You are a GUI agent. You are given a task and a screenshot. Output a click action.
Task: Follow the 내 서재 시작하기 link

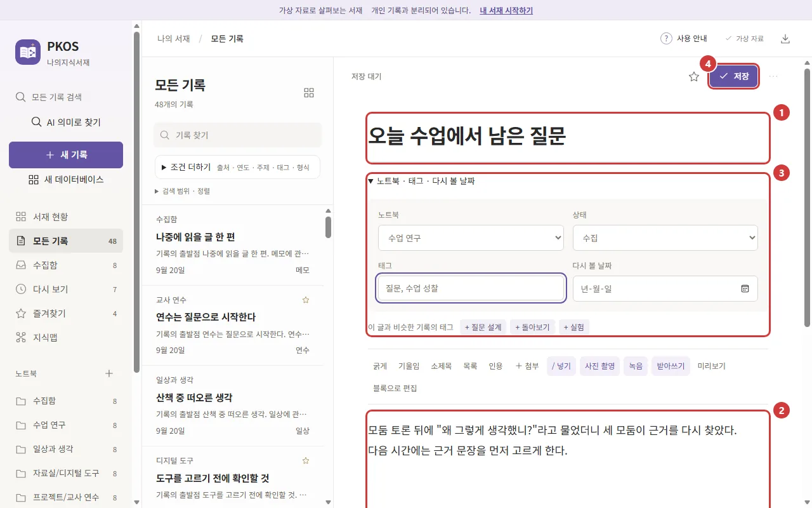point(506,10)
